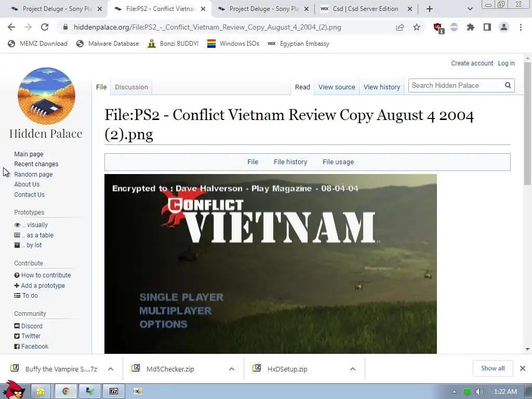Click the volume speaker tray icon
The image size is (532, 399).
point(479,392)
